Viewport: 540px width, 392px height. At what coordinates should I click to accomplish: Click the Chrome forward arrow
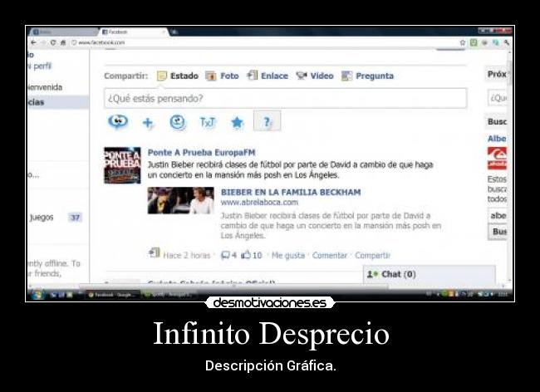(43, 42)
